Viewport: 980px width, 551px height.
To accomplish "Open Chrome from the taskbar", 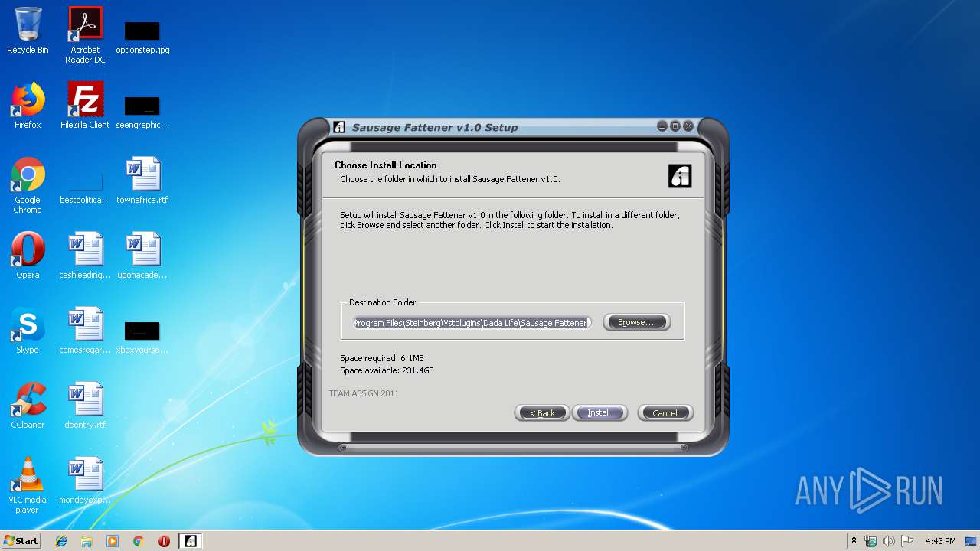I will [139, 541].
